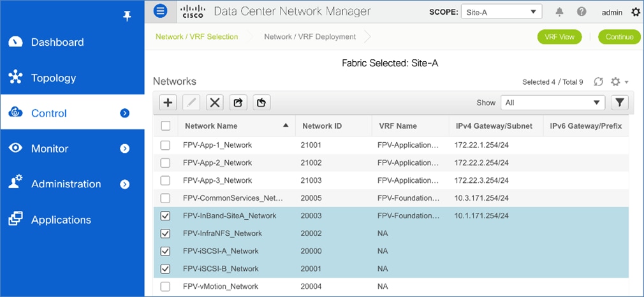
Task: Click the Continue button
Action: [x=619, y=37]
